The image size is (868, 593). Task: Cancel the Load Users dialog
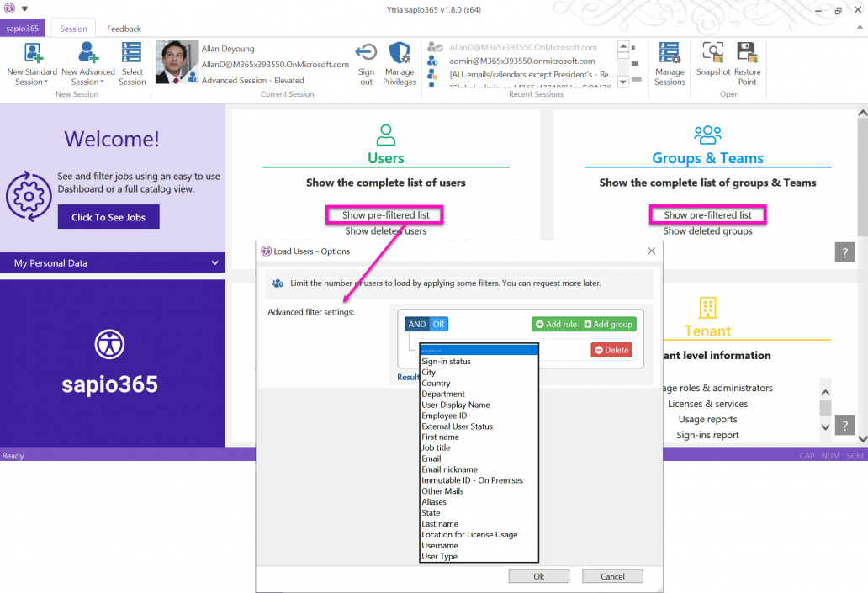click(612, 576)
